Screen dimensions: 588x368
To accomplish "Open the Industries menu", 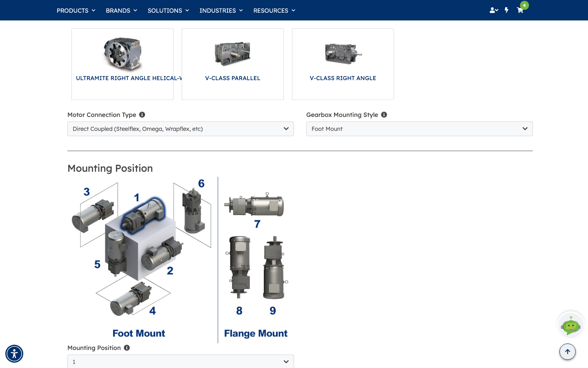I will click(221, 11).
